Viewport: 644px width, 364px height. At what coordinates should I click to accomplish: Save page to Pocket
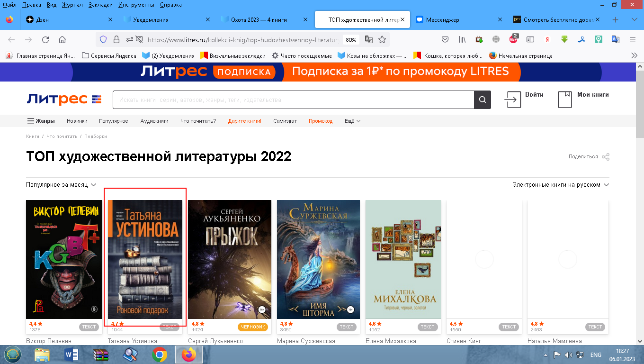click(x=445, y=39)
